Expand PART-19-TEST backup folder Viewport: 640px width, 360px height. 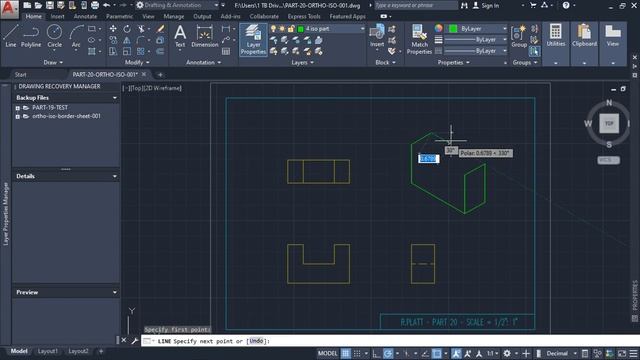click(18, 108)
